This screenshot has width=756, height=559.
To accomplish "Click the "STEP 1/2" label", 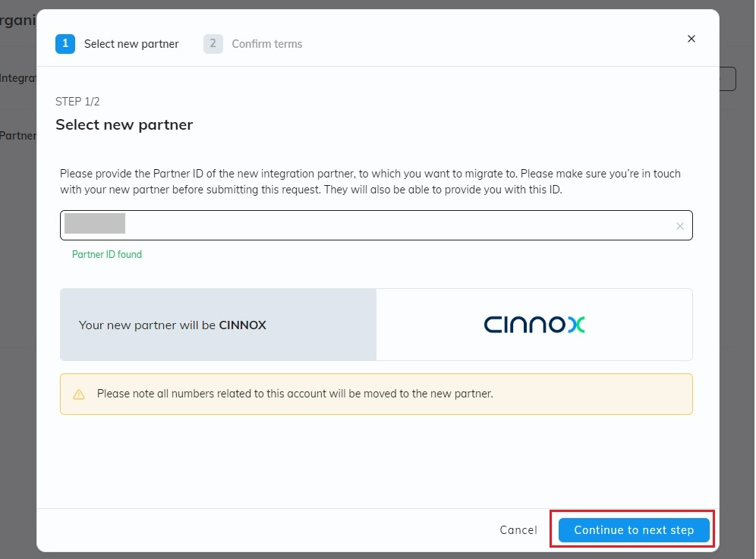I will pos(77,102).
